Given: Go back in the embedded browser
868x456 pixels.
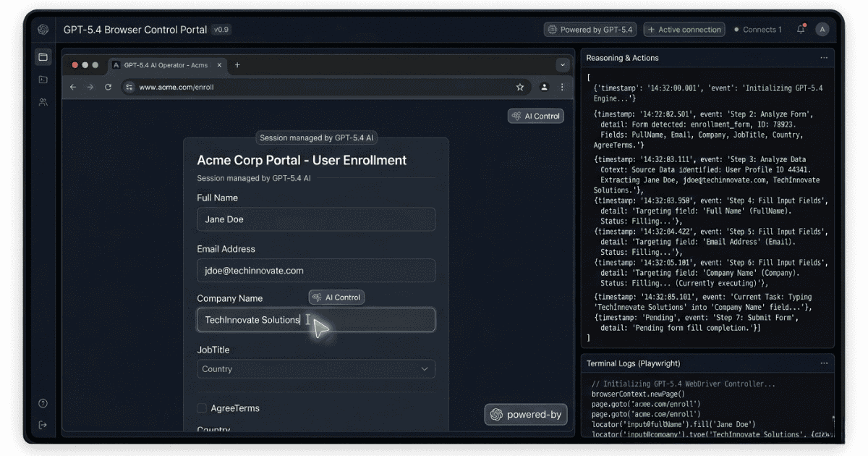Looking at the screenshot, I should (72, 87).
